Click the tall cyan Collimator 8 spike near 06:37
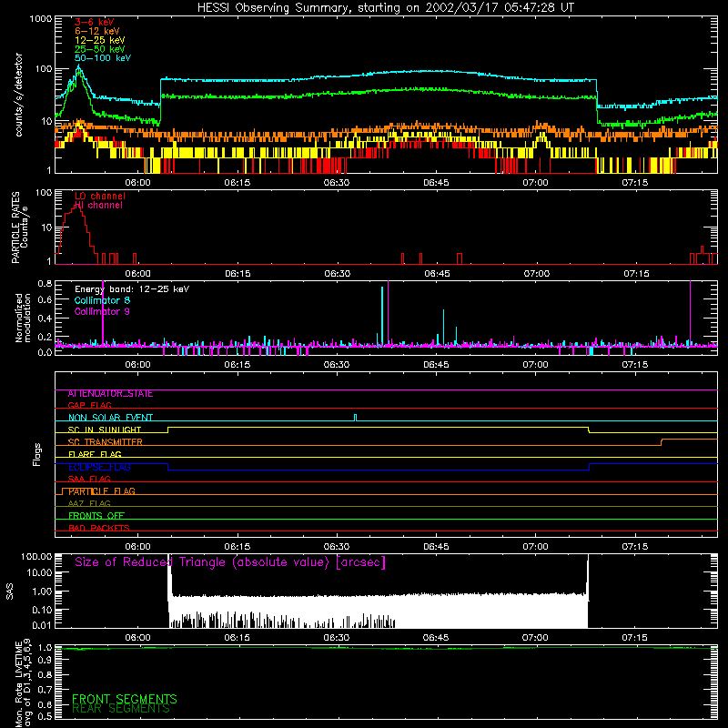Viewport: 728px width, 728px height. coord(382,316)
